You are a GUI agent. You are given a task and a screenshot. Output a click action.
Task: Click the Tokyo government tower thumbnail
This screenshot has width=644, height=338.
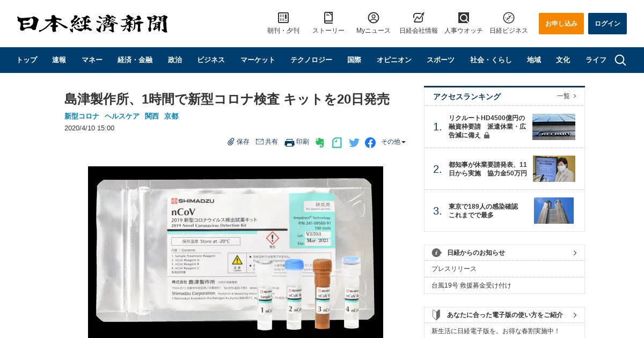point(554,211)
